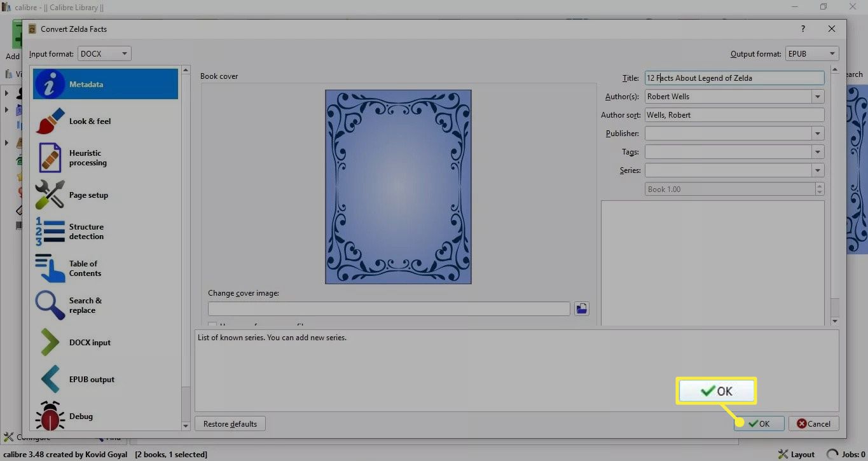868x461 pixels.
Task: Edit the Title field
Action: (734, 78)
